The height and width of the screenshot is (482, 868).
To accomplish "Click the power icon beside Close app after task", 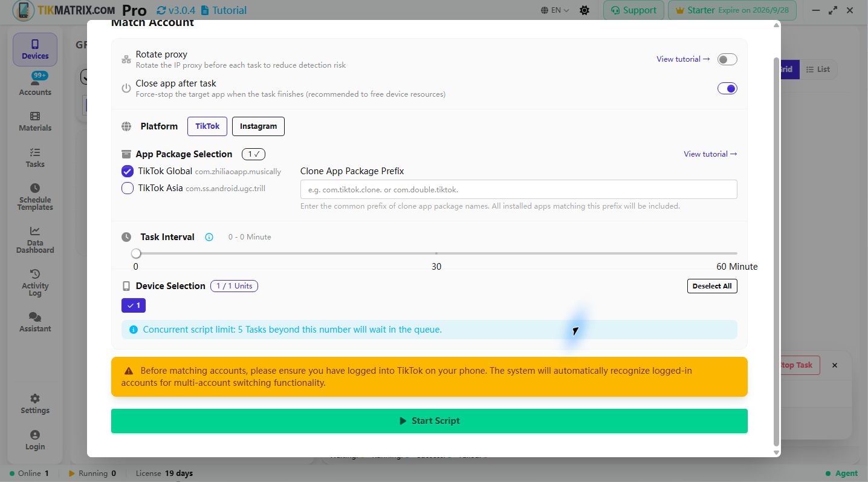I will (x=126, y=88).
